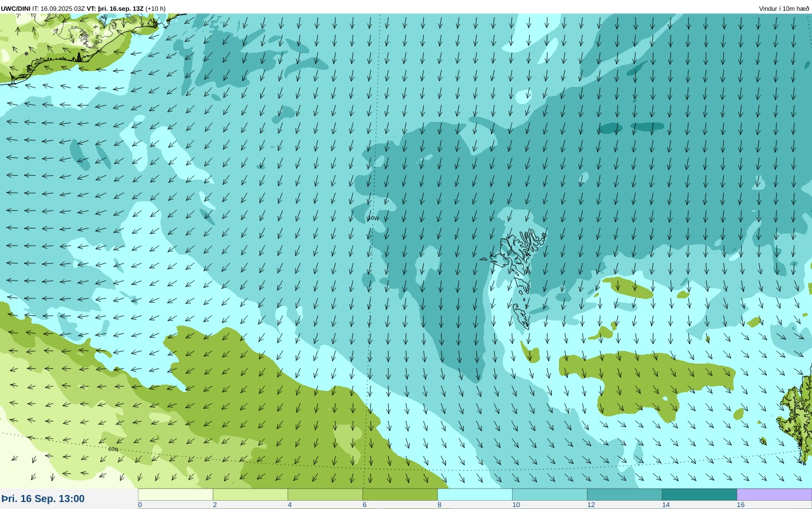Image resolution: width=812 pixels, height=509 pixels.
Task: Click legend tick value '6'
Action: click(x=365, y=505)
